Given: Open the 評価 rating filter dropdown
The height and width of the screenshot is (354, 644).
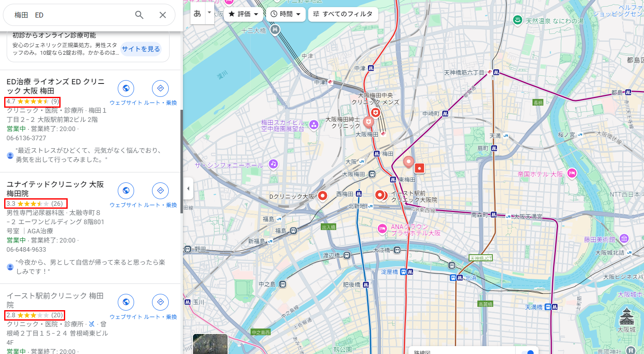Looking at the screenshot, I should click(x=243, y=14).
